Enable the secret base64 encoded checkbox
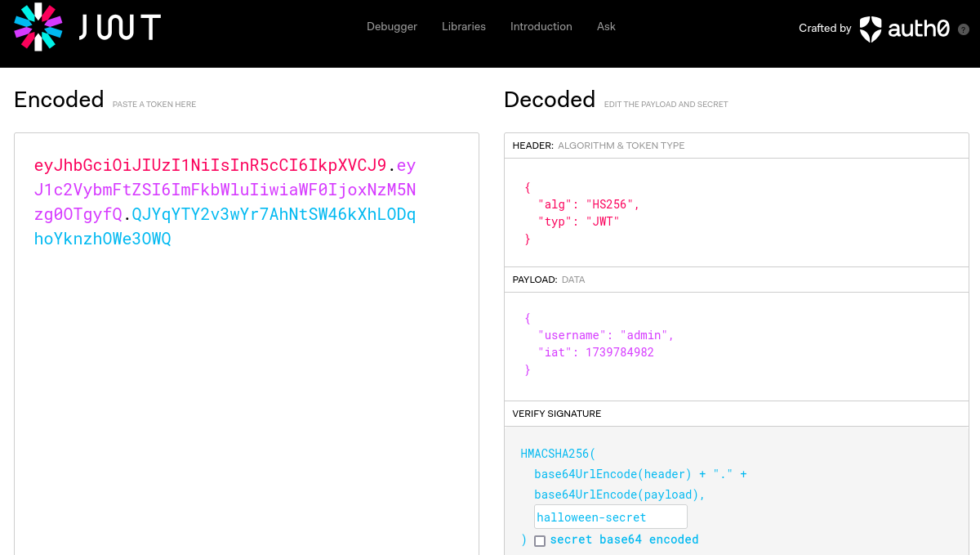The height and width of the screenshot is (555, 980). [540, 540]
